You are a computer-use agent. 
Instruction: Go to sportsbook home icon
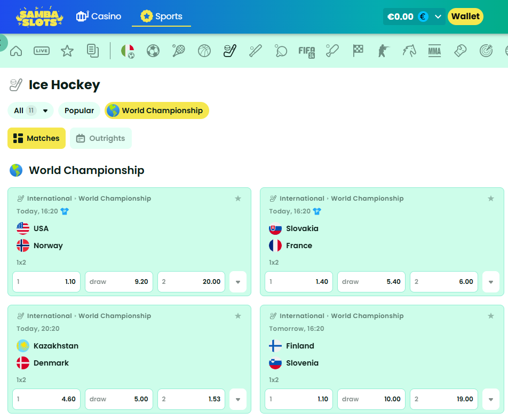[x=16, y=51]
